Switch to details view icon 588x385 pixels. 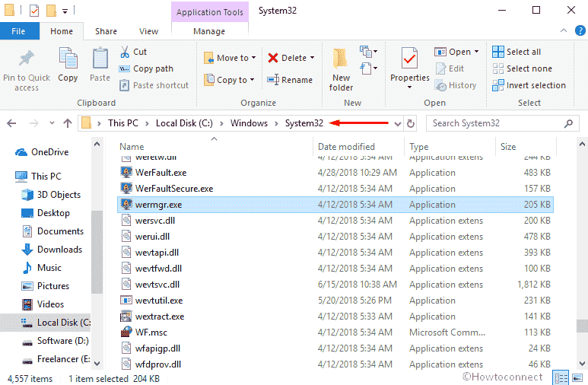[561, 378]
